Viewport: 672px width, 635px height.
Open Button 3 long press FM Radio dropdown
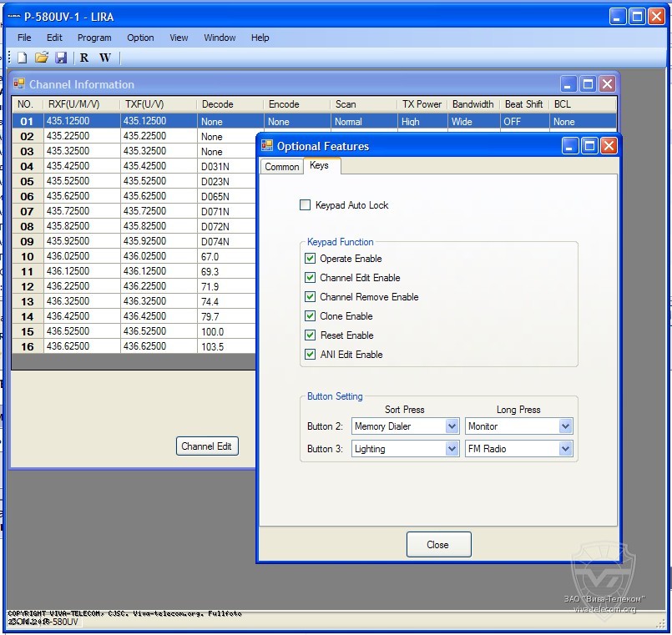click(565, 449)
